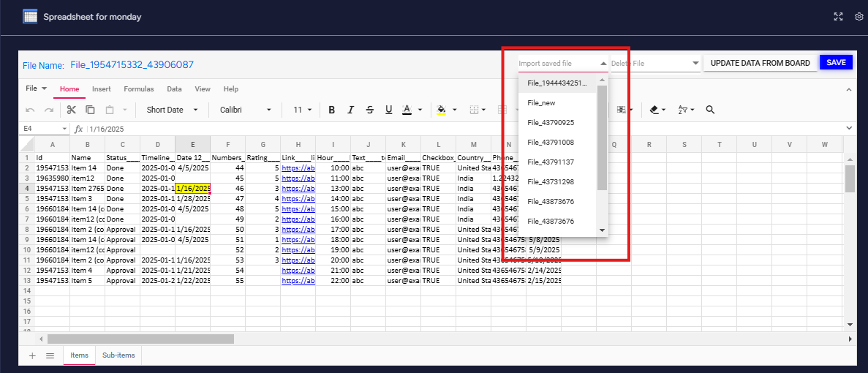Click the horizontal scrollbar thumb

(x=140, y=339)
